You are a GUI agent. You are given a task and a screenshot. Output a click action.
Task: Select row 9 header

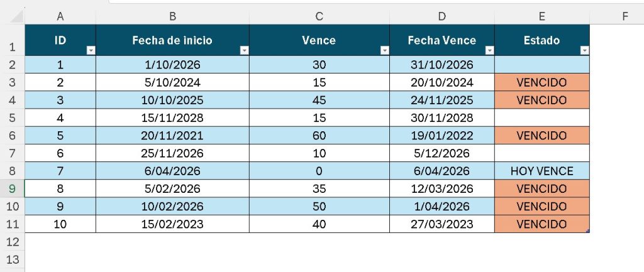click(x=13, y=188)
